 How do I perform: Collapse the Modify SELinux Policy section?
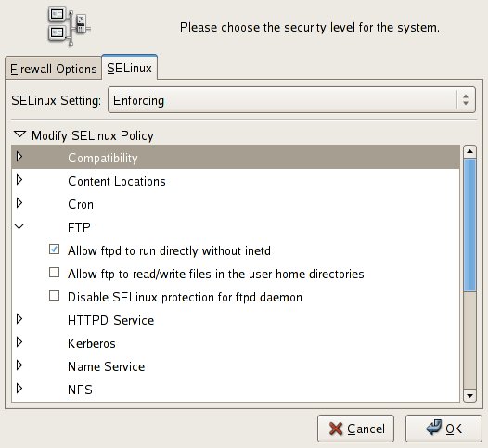click(x=19, y=134)
